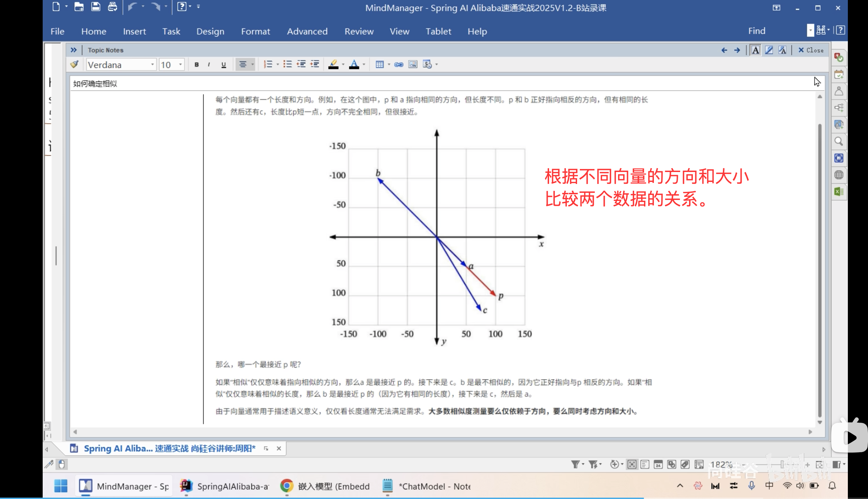This screenshot has height=499, width=868.
Task: Select the Format Painter brush in notes toolbar
Action: [74, 64]
